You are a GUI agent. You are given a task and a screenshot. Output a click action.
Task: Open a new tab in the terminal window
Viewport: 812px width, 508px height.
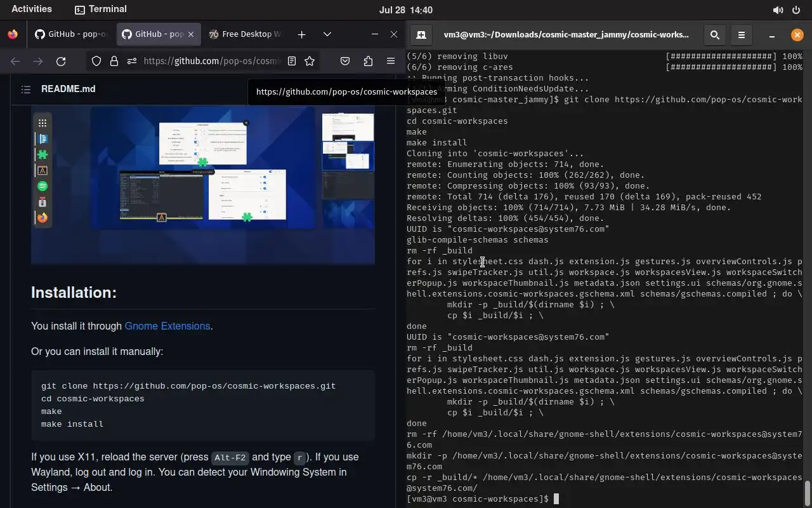click(421, 35)
